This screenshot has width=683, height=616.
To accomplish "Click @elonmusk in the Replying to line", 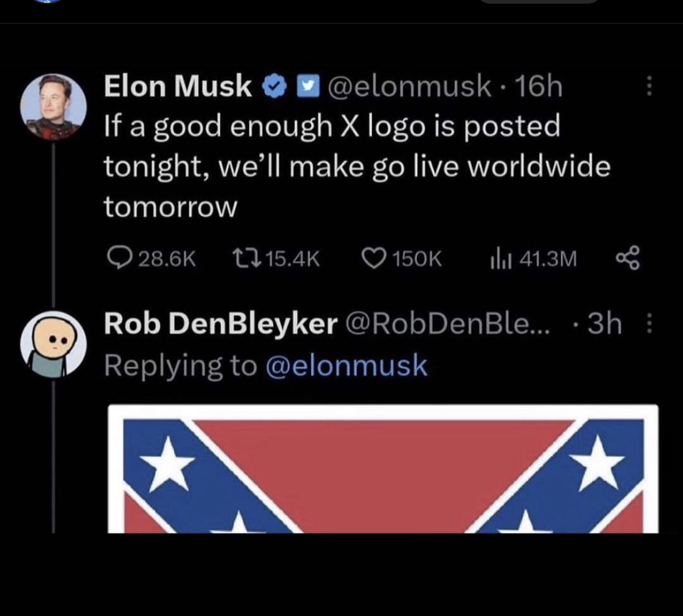I will coord(347,366).
